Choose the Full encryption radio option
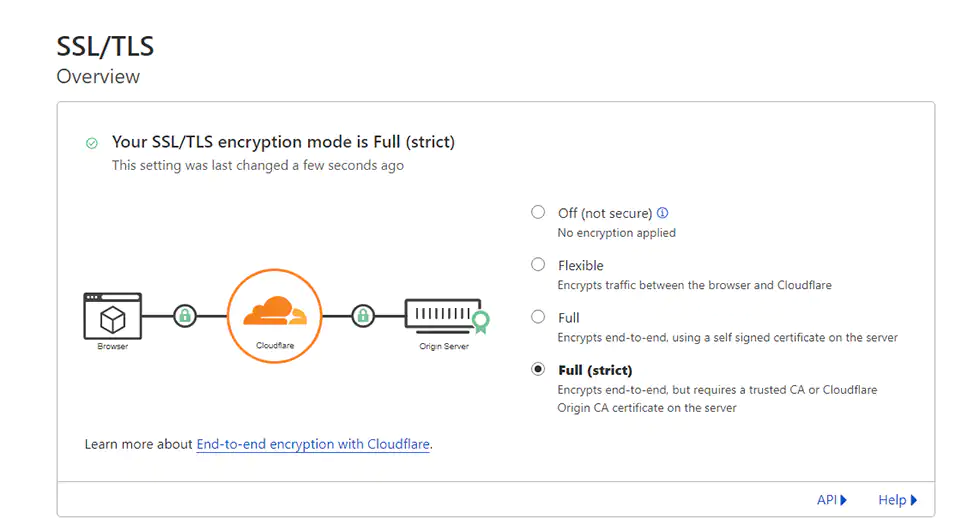Screen dimensions: 980x519 coord(538,317)
